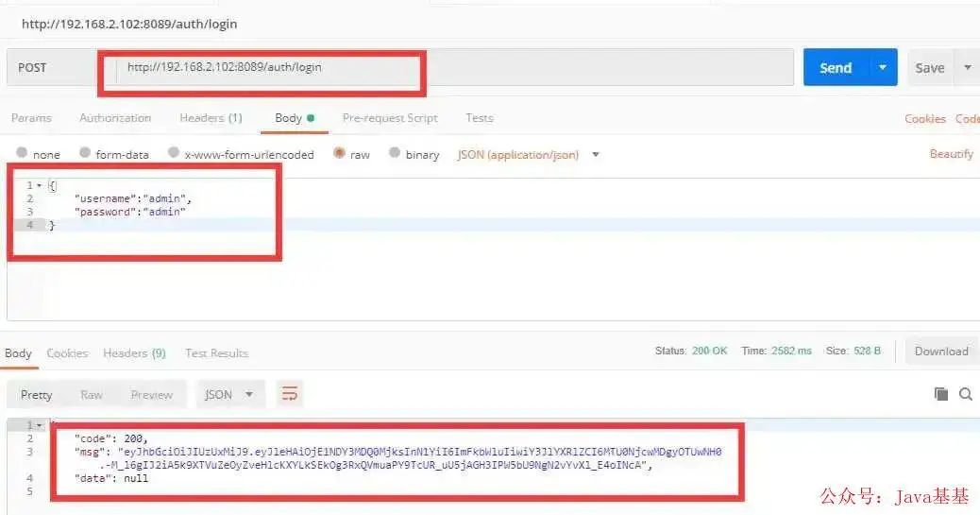
Task: Click the Size 528 B value
Action: [867, 351]
